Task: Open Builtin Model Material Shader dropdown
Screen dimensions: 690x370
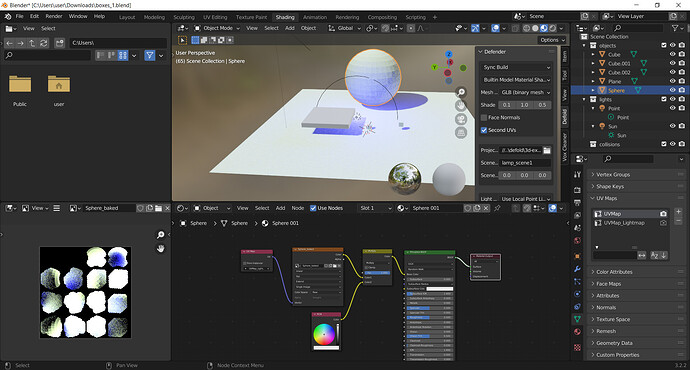Action: pyautogui.click(x=516, y=80)
